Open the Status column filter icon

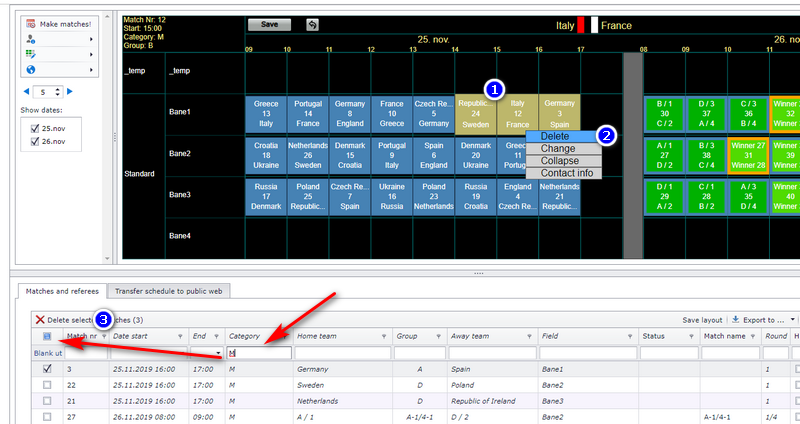(x=691, y=337)
